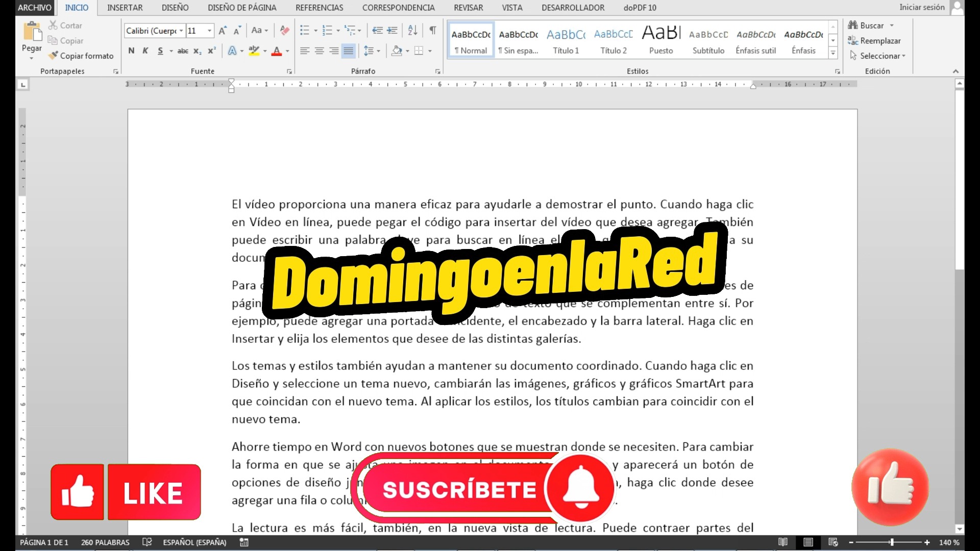Viewport: 980px width, 551px height.
Task: Collapse the ribbon arrow
Action: (955, 71)
